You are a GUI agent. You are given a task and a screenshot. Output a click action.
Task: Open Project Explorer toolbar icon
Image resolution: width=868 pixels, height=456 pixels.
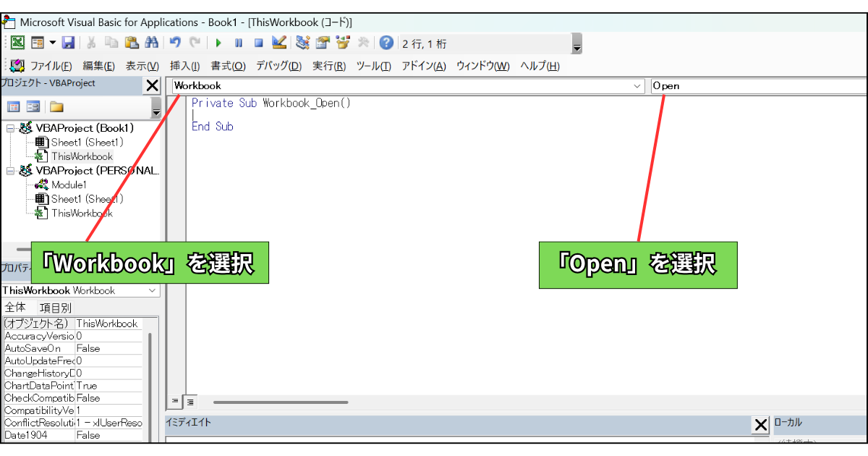[x=302, y=43]
